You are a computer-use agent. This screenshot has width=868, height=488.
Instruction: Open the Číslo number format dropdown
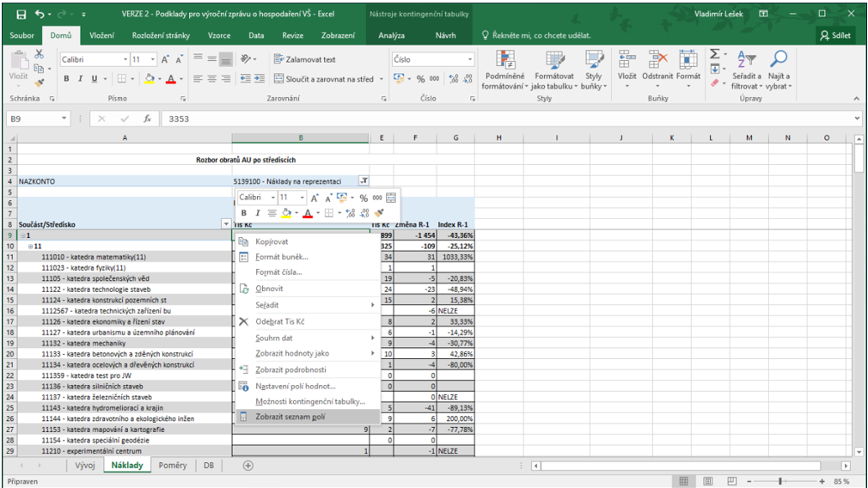point(470,60)
